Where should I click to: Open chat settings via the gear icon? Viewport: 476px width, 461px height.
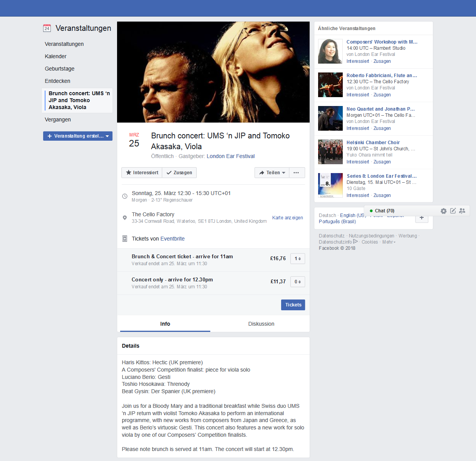click(444, 211)
